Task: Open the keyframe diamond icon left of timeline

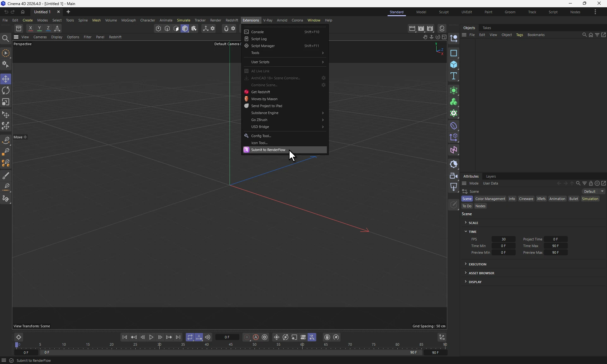Action: [x=18, y=337]
